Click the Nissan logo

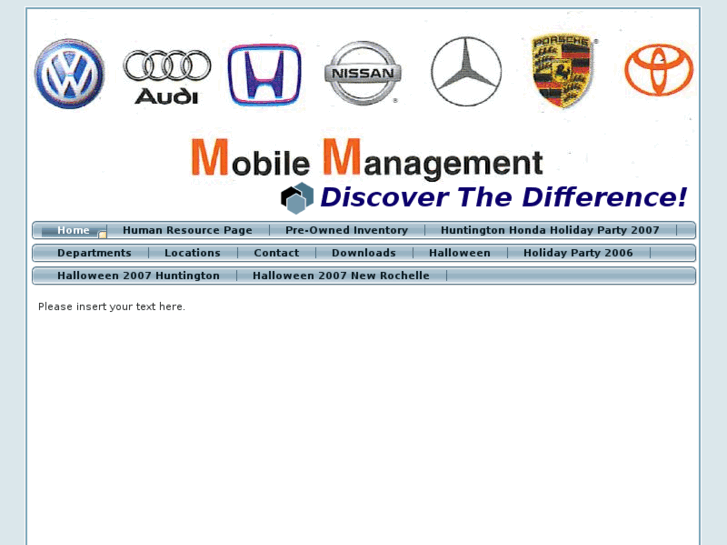(x=363, y=73)
